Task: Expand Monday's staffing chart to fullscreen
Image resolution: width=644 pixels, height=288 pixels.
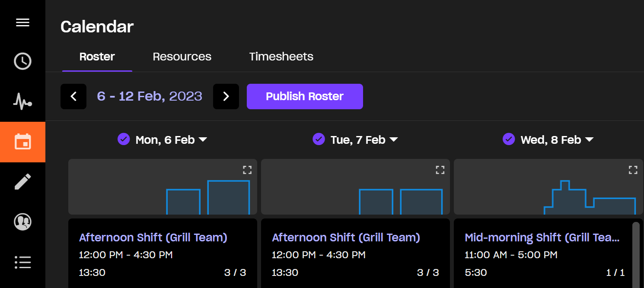Action: pos(247,170)
